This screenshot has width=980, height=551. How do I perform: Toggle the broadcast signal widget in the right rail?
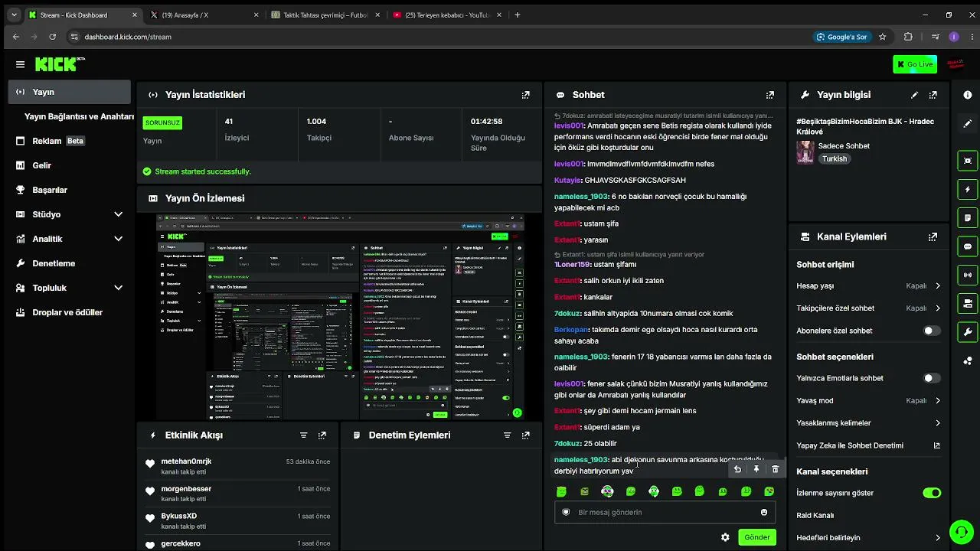[x=968, y=275]
